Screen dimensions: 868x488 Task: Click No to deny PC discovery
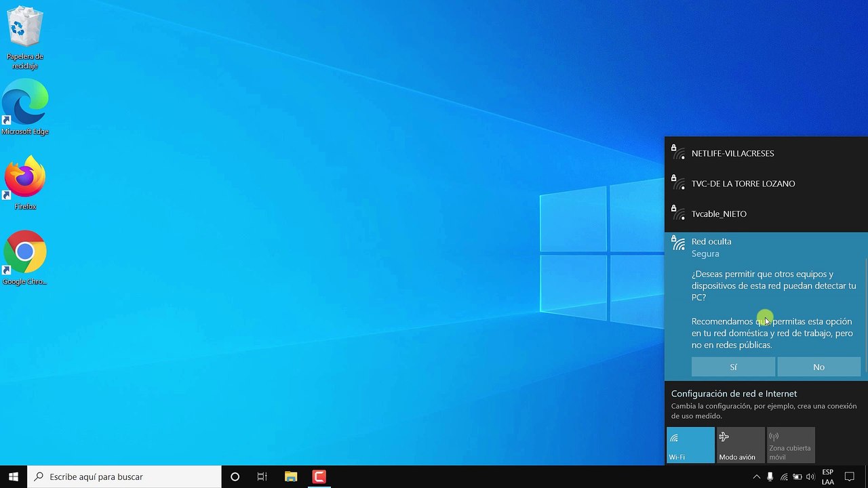click(818, 367)
